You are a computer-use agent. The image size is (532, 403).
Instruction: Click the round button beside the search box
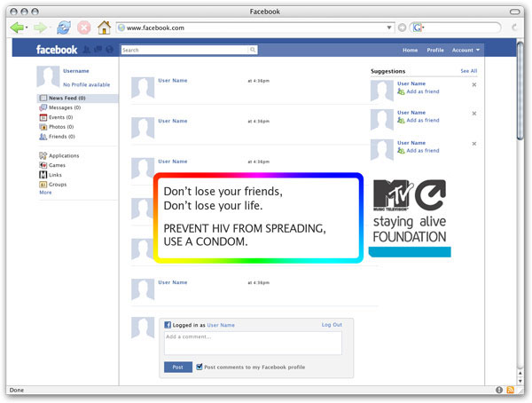click(402, 28)
